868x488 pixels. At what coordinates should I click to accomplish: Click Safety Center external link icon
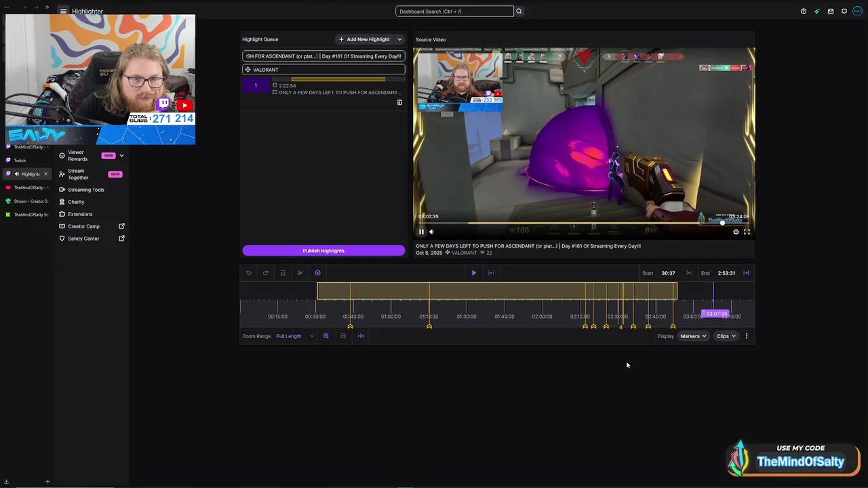click(x=122, y=239)
